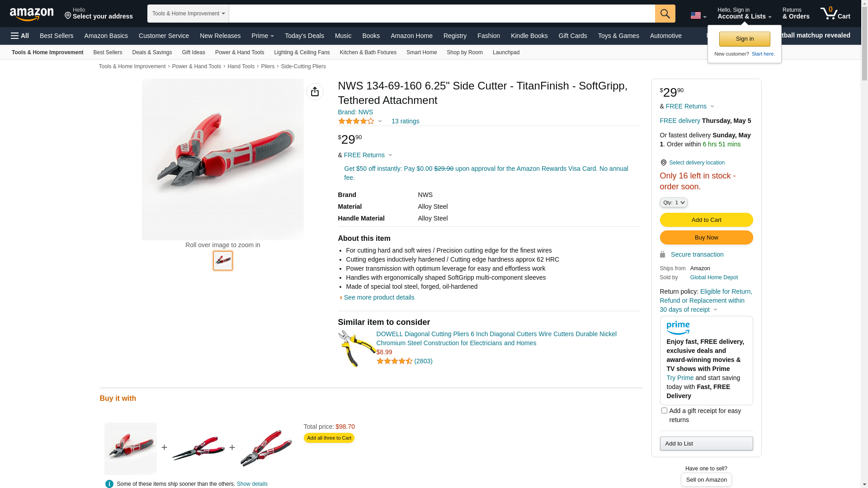
Task: Click the delivery location pin icon
Action: [x=663, y=163]
